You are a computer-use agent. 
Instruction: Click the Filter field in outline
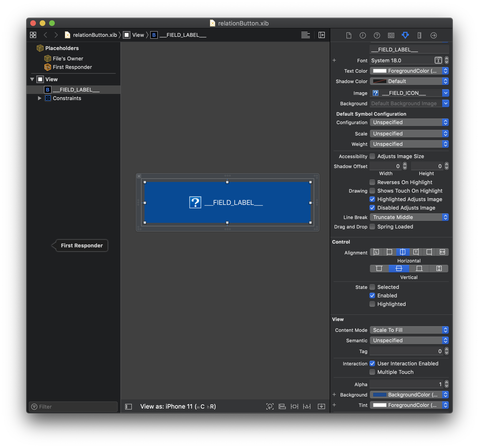[x=73, y=407]
